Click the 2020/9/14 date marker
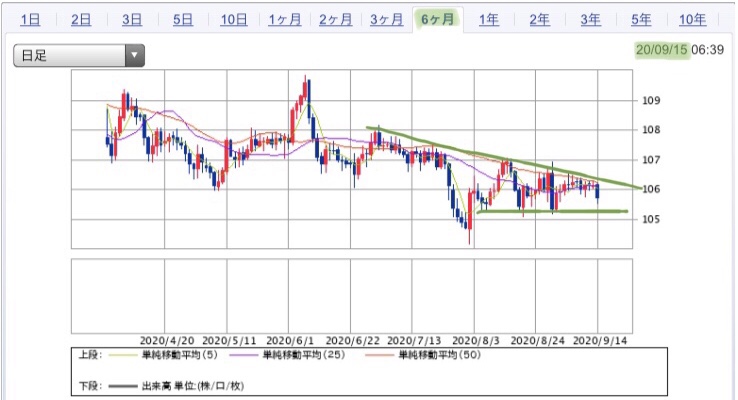This screenshot has width=738, height=400. click(x=600, y=341)
